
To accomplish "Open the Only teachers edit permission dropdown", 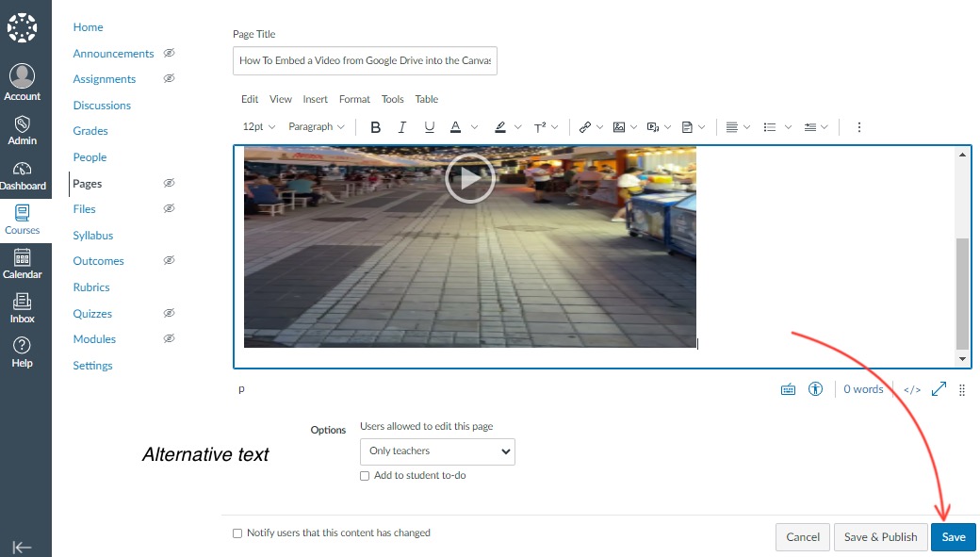I will [437, 451].
